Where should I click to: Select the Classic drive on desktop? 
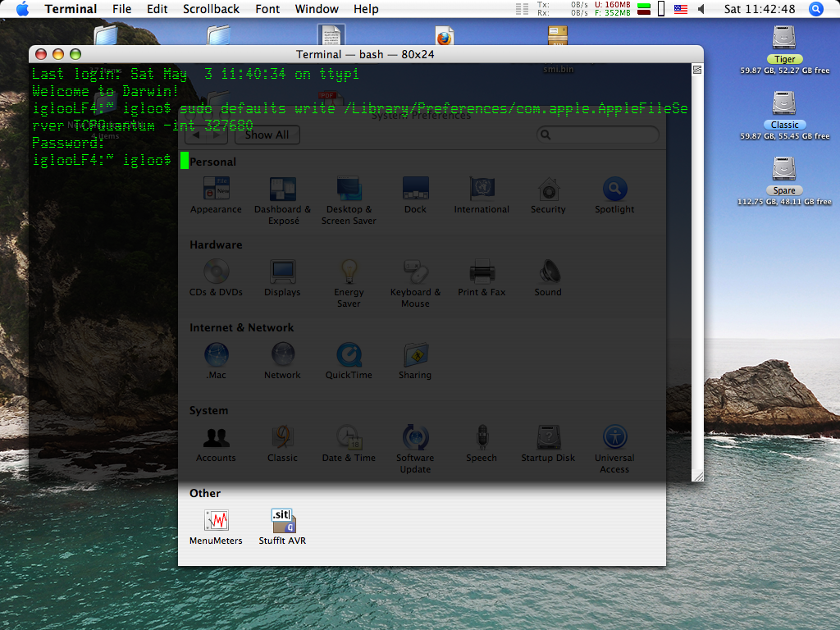click(x=784, y=115)
